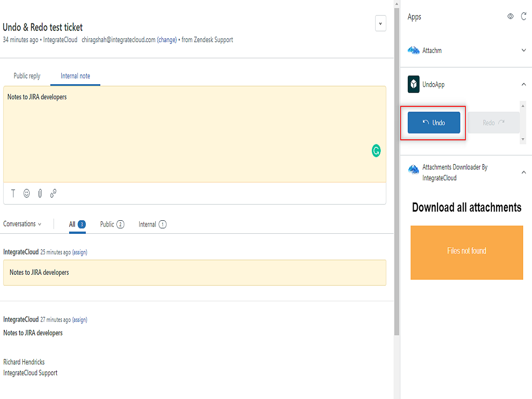Select the Internal conversations filter tab
Screen dimensions: 532x399
coord(152,224)
